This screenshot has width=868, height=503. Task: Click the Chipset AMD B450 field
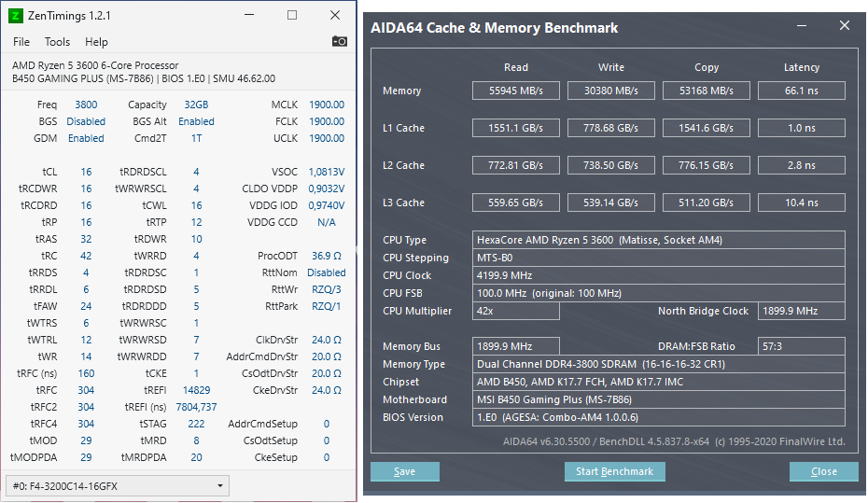click(659, 382)
